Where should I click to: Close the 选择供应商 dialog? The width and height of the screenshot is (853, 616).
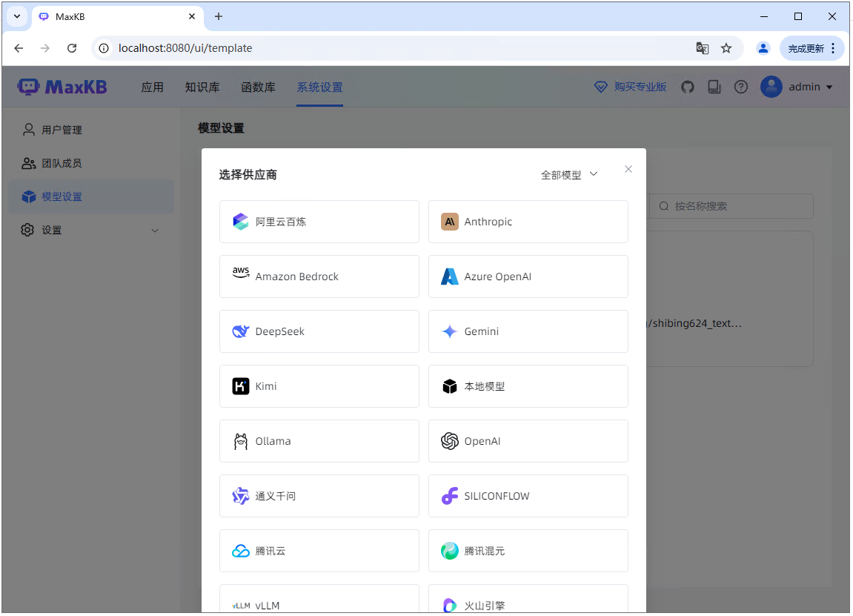point(628,169)
